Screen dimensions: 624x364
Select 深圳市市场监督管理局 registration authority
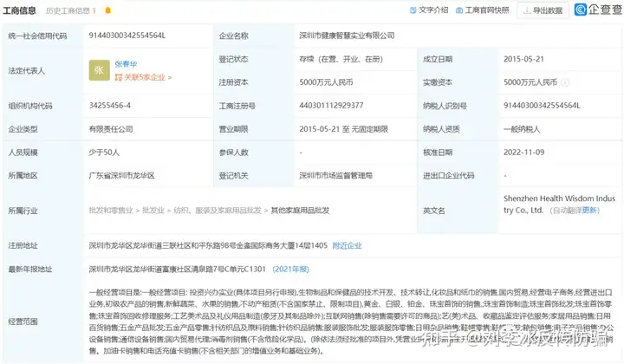point(335,175)
